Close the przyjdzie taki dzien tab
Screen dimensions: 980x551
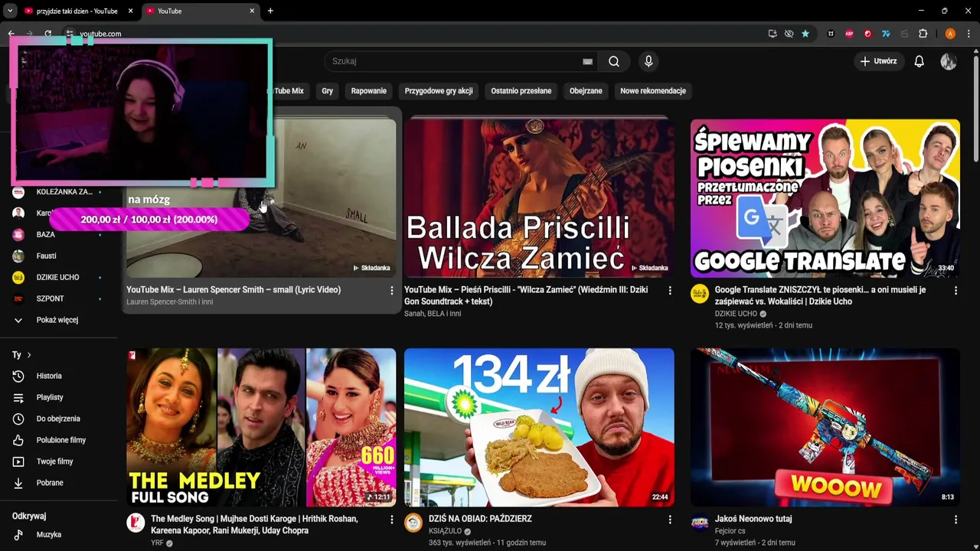click(x=130, y=11)
